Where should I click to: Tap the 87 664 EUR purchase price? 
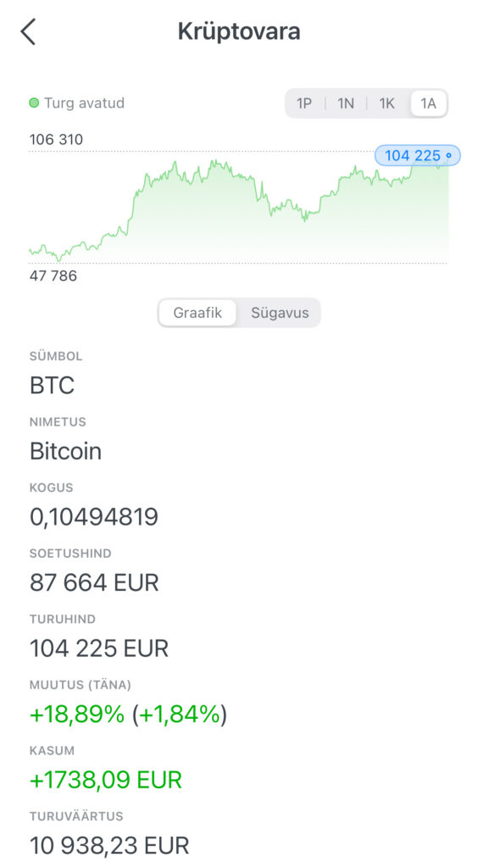[x=95, y=583]
